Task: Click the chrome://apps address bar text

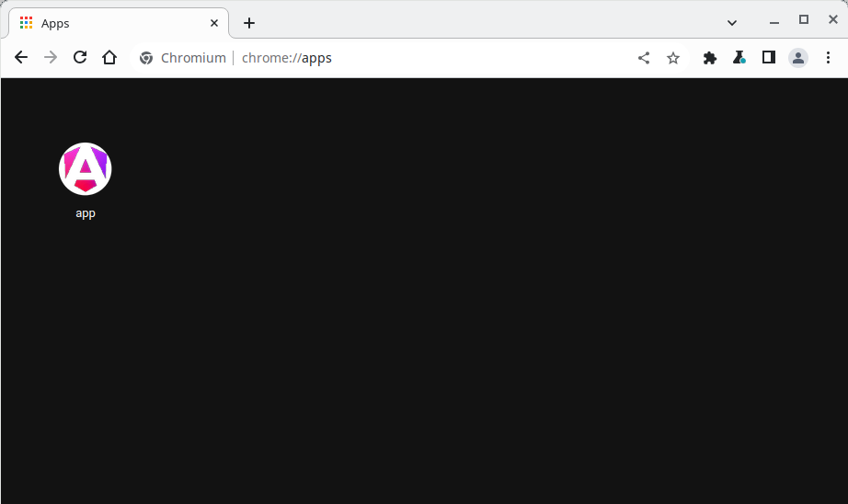Action: click(287, 58)
